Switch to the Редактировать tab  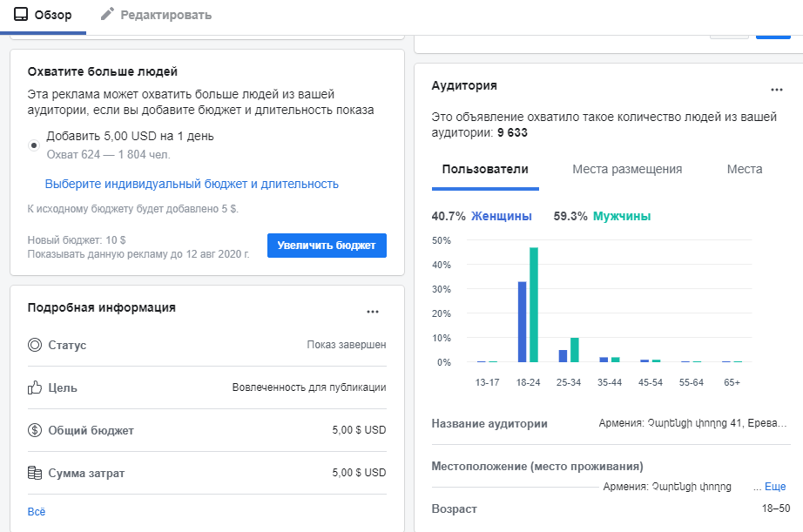165,15
